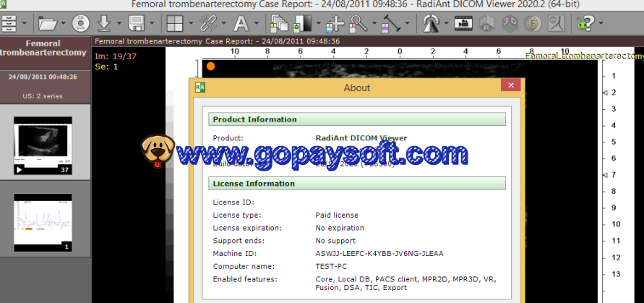Click the Enabled features list text

click(405, 283)
